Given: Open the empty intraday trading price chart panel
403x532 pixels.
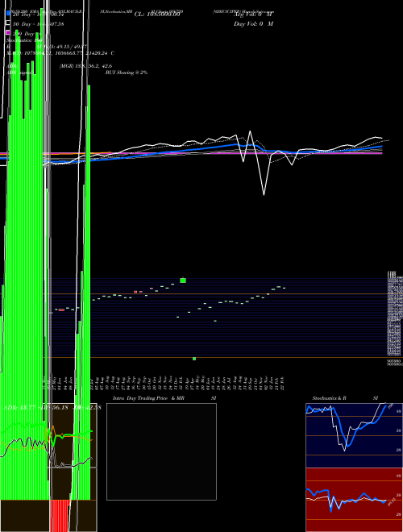Looking at the screenshot, I should (x=161, y=451).
